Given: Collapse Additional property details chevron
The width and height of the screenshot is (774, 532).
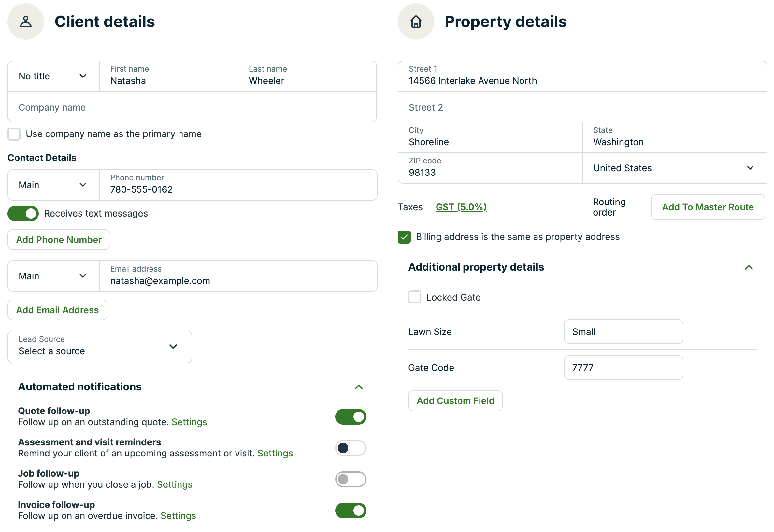Looking at the screenshot, I should [x=748, y=267].
